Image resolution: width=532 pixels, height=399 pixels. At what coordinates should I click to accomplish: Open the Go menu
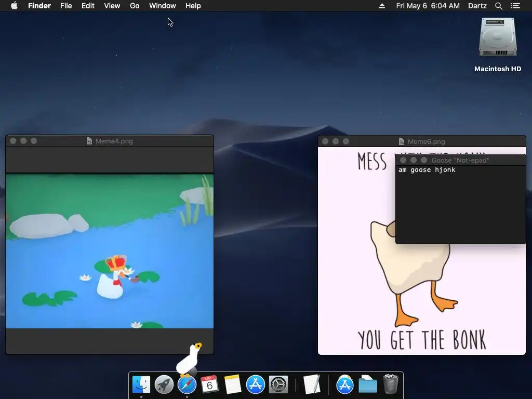point(135,6)
